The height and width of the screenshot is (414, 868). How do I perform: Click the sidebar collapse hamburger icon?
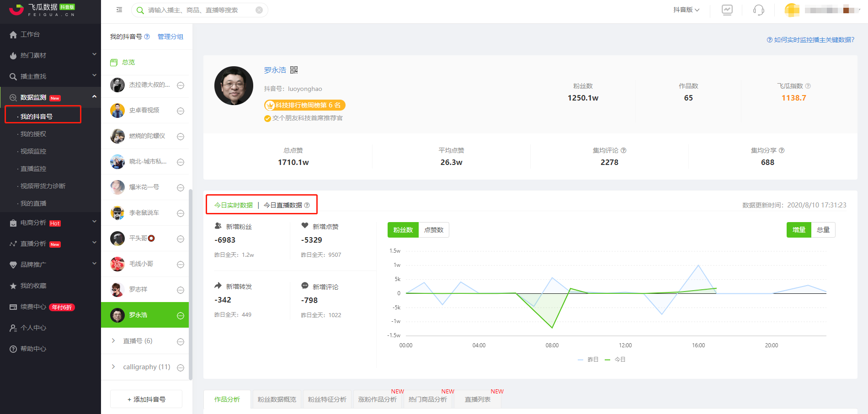119,10
